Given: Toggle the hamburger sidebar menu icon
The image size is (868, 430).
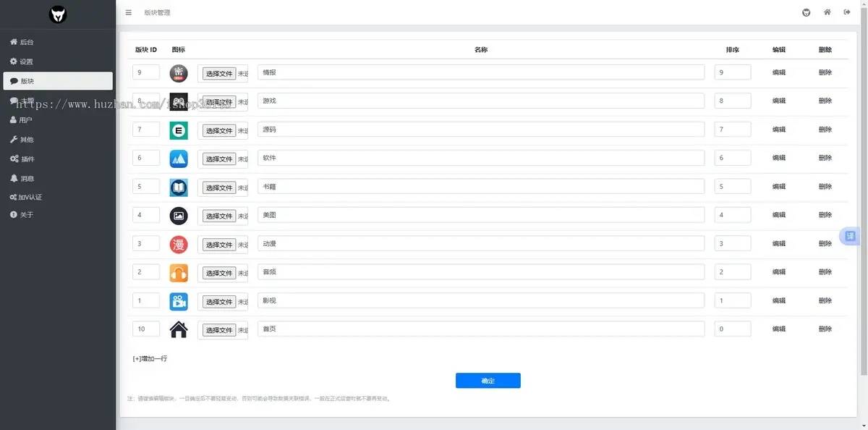Looking at the screenshot, I should point(128,12).
